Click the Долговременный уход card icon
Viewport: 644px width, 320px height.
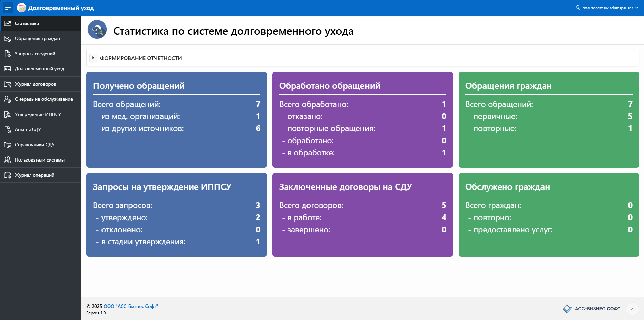(7, 69)
